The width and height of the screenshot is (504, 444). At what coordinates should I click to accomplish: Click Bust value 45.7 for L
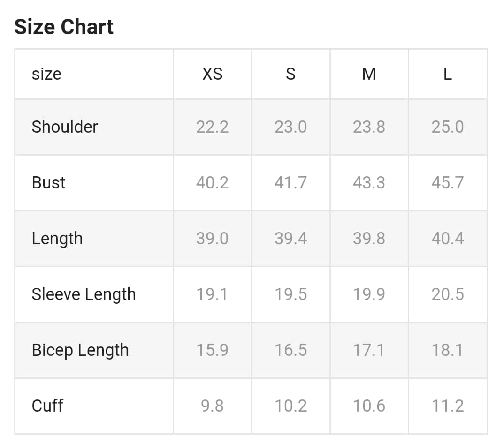[x=447, y=182]
